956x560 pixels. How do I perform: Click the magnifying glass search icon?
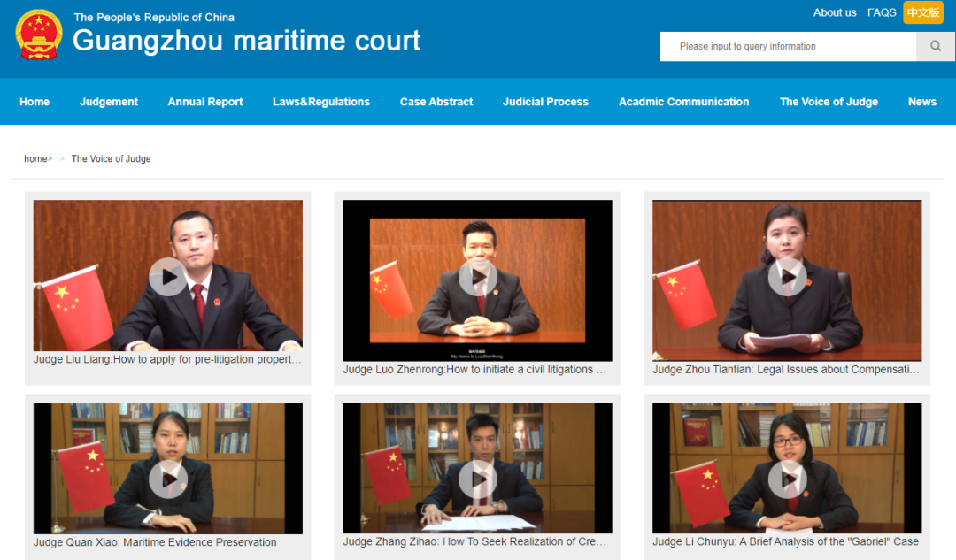coord(936,47)
